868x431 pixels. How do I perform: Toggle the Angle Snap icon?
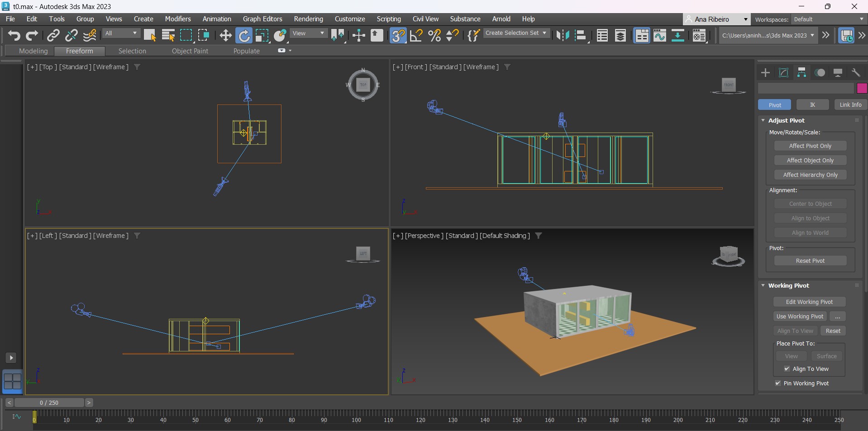click(416, 35)
